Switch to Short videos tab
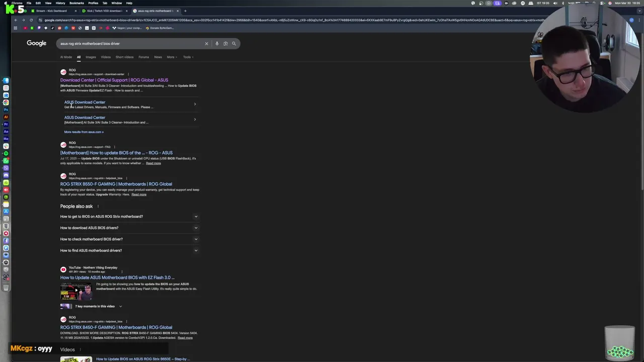Viewport: 644px width, 362px height. 125,57
